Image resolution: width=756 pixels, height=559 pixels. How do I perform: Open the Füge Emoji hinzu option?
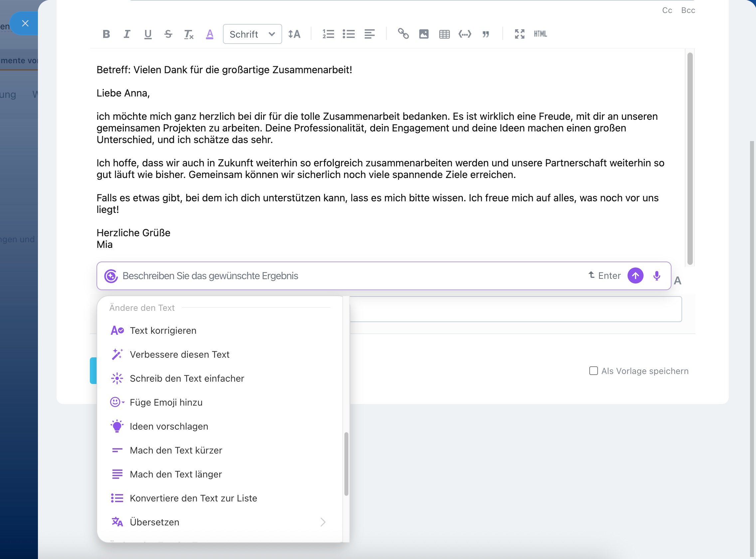click(166, 402)
